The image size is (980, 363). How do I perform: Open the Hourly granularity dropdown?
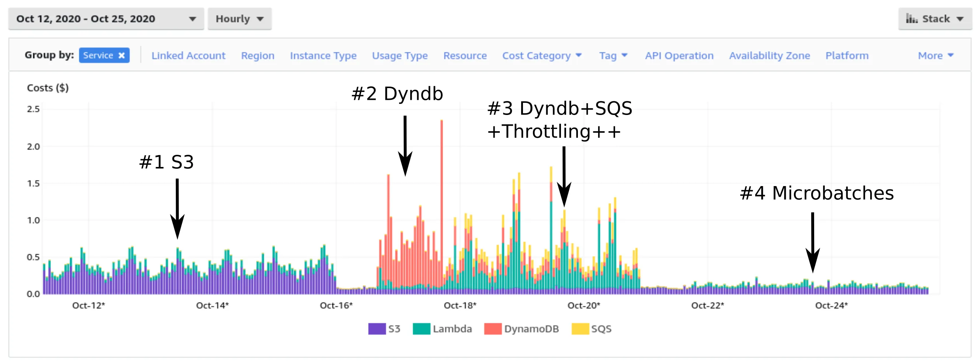pyautogui.click(x=239, y=19)
